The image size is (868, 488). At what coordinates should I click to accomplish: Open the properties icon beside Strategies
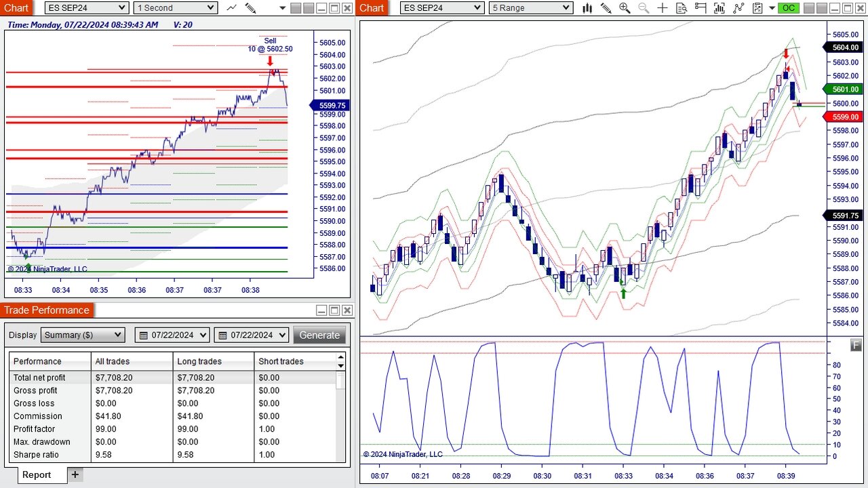point(757,8)
